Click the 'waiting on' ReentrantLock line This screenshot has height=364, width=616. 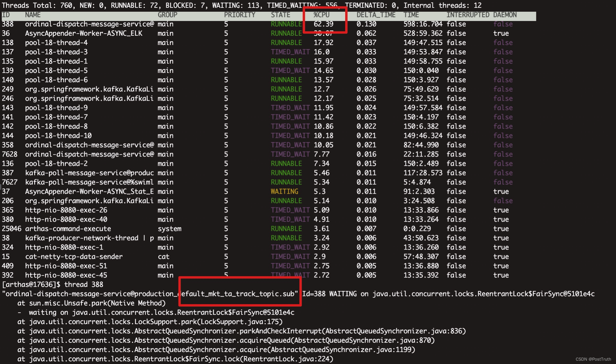[156, 312]
